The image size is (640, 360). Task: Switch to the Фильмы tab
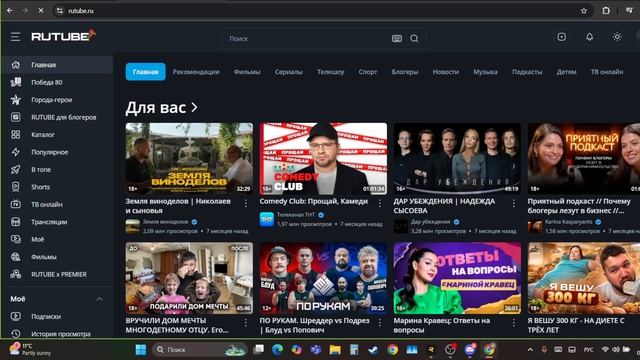tap(247, 72)
